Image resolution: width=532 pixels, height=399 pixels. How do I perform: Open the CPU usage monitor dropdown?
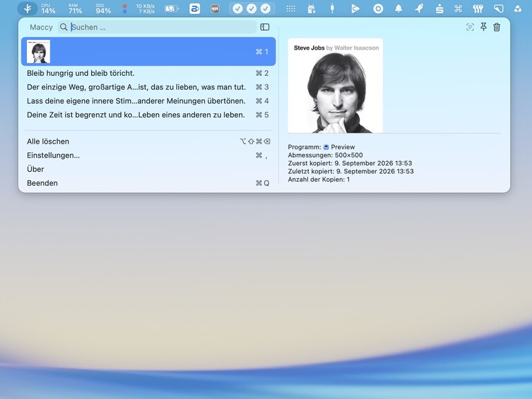tap(48, 9)
